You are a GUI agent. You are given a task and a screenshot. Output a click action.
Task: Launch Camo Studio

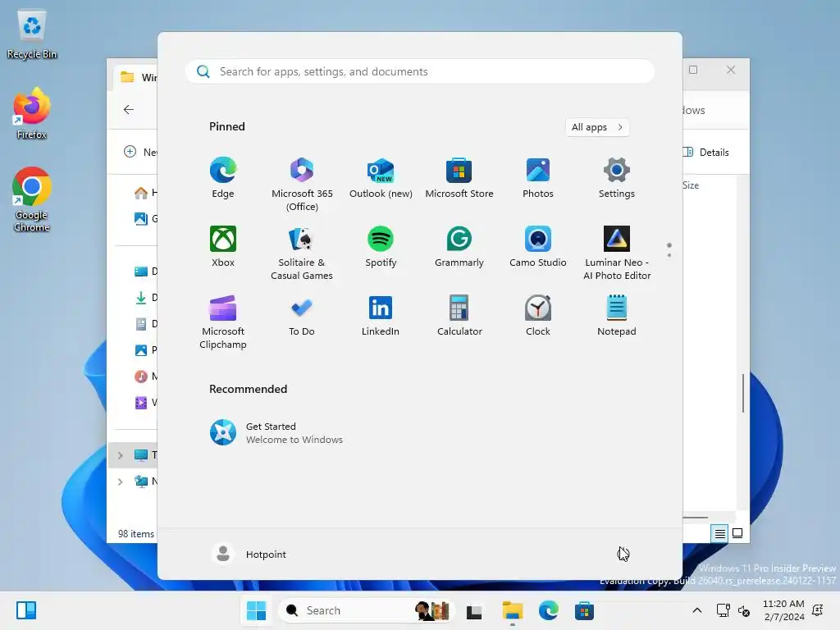click(538, 247)
